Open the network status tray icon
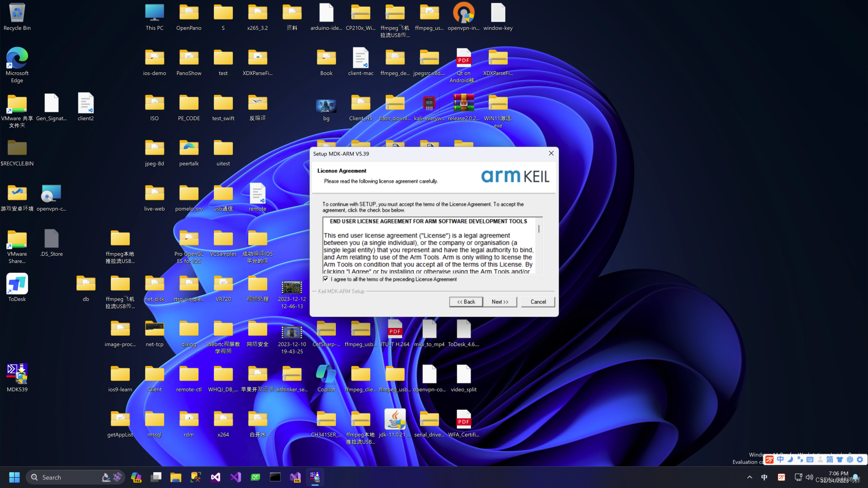The width and height of the screenshot is (868, 488). [798, 477]
